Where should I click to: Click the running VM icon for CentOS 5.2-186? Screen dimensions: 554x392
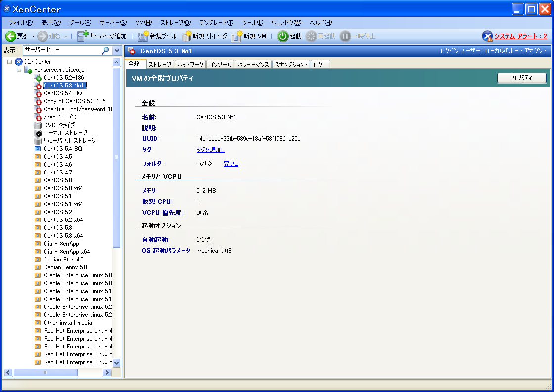pos(38,78)
